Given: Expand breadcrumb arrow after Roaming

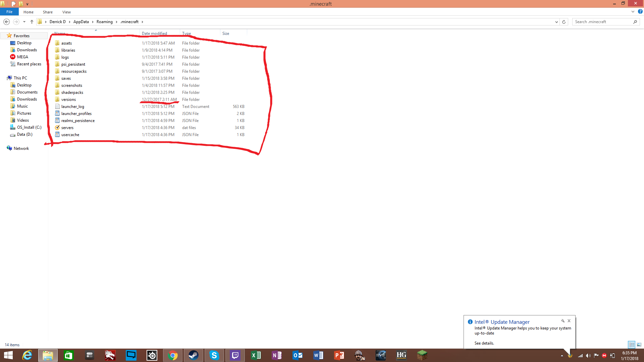Looking at the screenshot, I should click(116, 22).
